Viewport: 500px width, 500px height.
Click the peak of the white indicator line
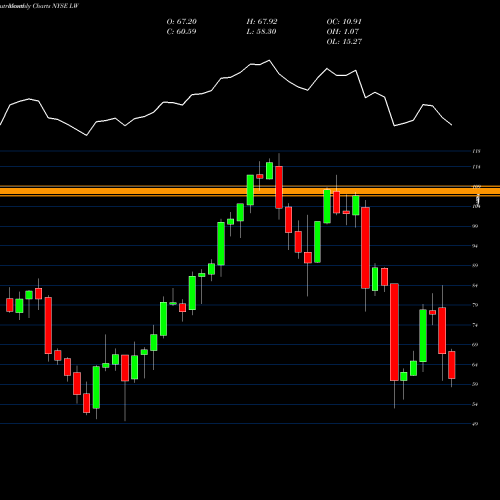click(269, 61)
